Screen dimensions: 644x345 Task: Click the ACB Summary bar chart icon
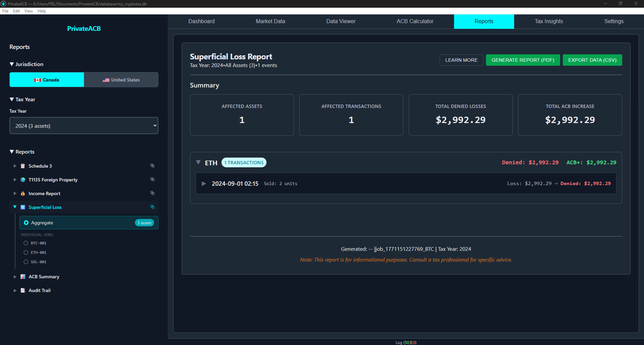pos(23,277)
